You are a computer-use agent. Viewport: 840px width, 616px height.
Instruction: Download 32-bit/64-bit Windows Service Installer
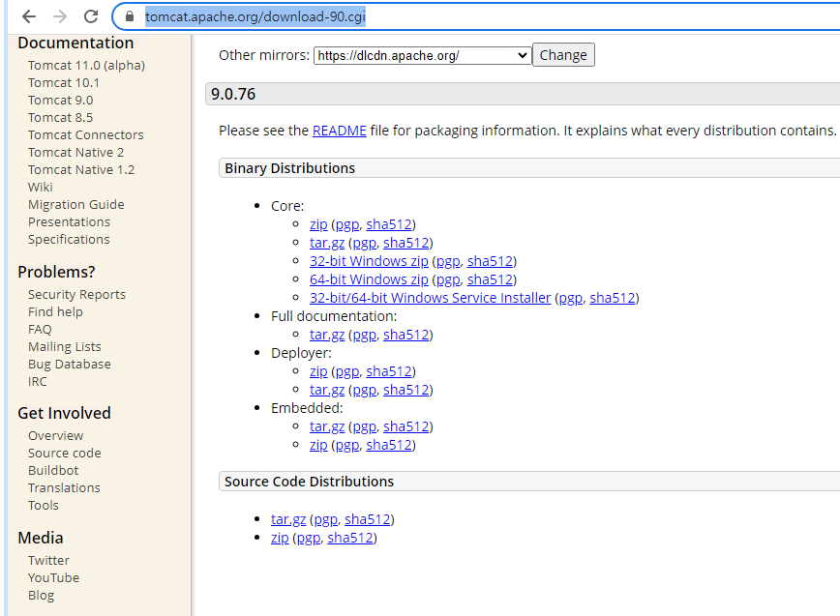(431, 298)
